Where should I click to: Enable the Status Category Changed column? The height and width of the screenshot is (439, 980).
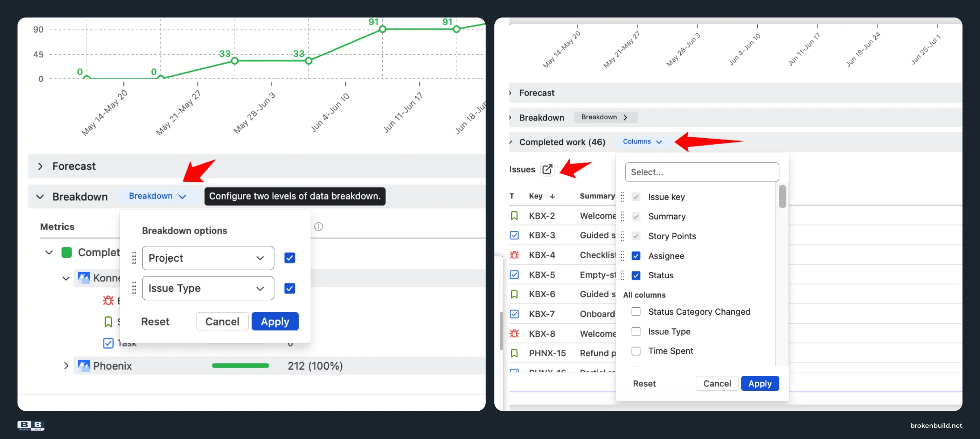[636, 312]
